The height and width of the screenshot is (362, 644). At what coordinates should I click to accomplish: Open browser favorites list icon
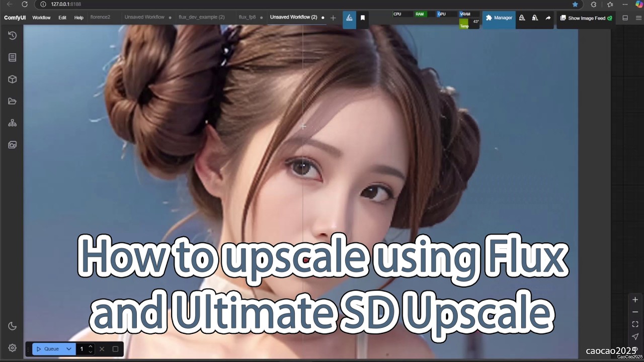point(610,4)
